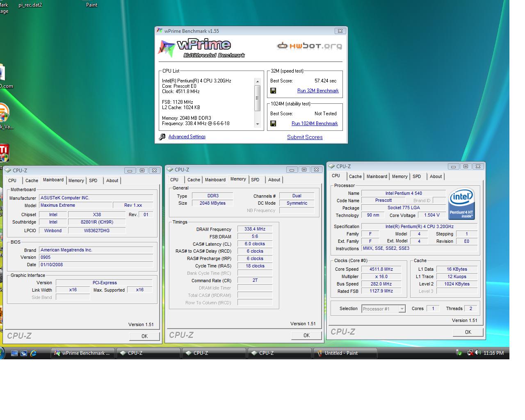Image resolution: width=525 pixels, height=420 pixels.
Task: Open Mainboard tab in Memory CPU-Z window
Action: (215, 180)
